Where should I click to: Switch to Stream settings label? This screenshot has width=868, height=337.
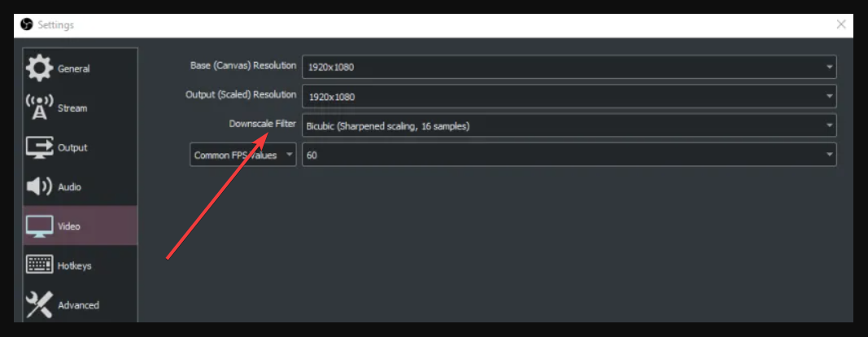click(72, 108)
